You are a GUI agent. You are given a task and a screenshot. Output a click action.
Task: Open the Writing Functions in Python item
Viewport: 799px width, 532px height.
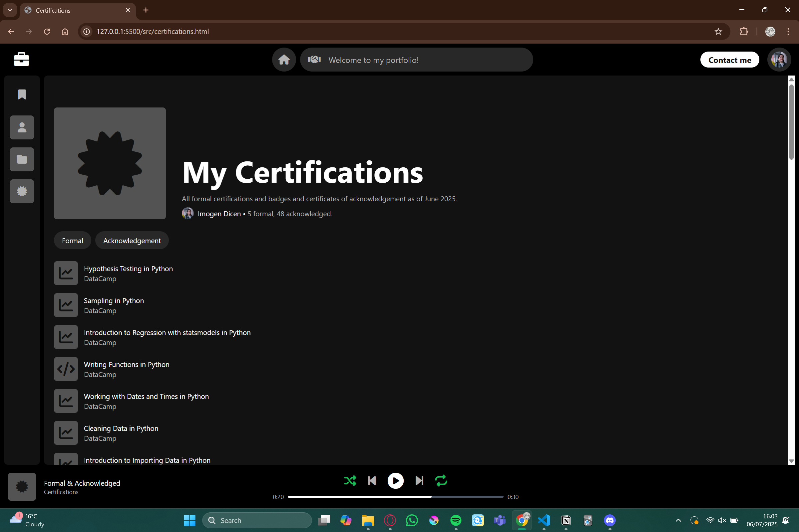[x=126, y=365]
